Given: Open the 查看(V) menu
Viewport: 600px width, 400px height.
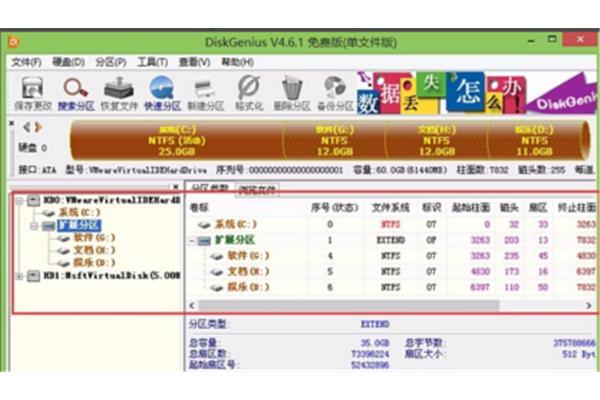Looking at the screenshot, I should coord(195,62).
